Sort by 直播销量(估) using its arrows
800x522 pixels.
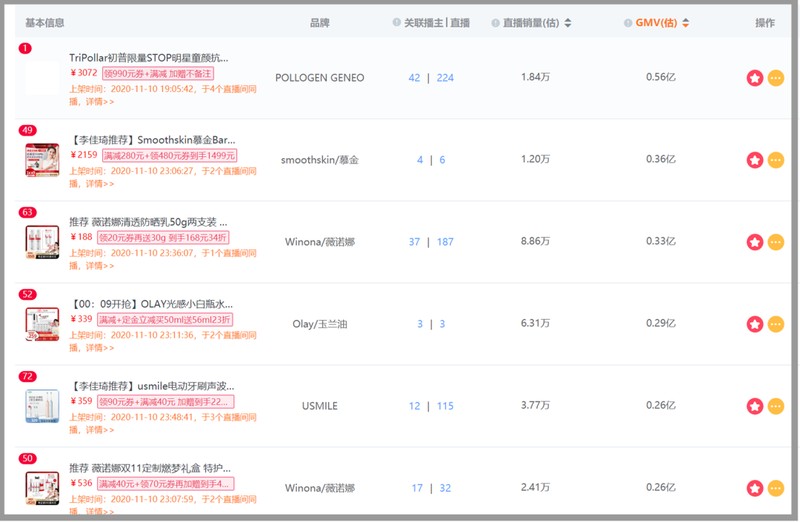coord(568,23)
